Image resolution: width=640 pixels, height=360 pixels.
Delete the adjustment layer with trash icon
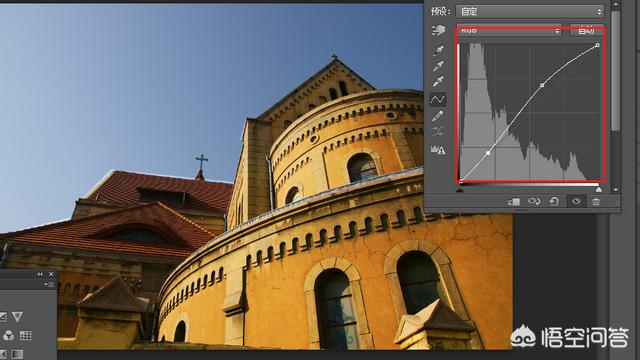[x=596, y=201]
